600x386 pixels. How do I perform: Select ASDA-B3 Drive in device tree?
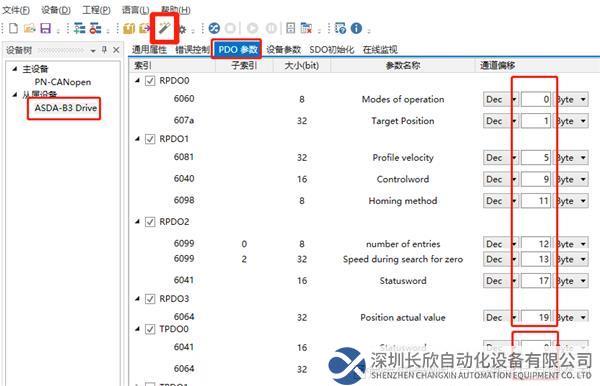(65, 108)
